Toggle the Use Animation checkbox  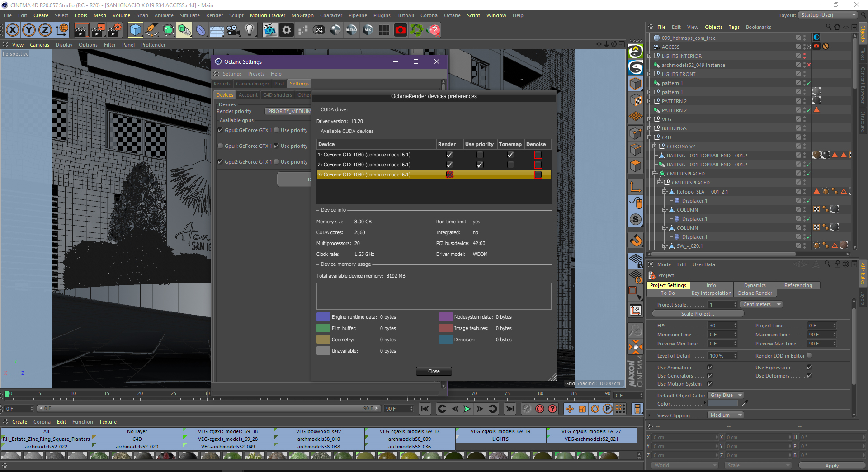(710, 368)
